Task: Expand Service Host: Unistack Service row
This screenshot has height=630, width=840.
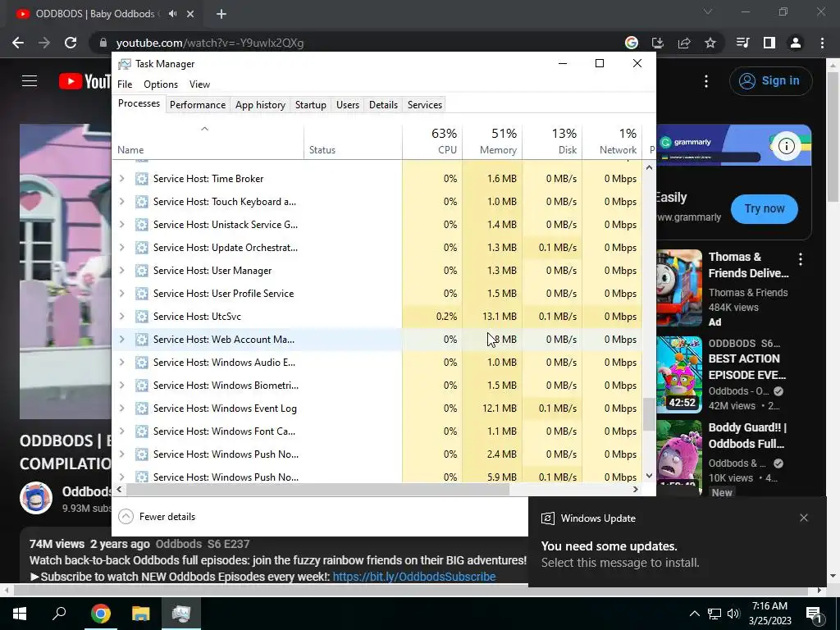Action: (121, 225)
